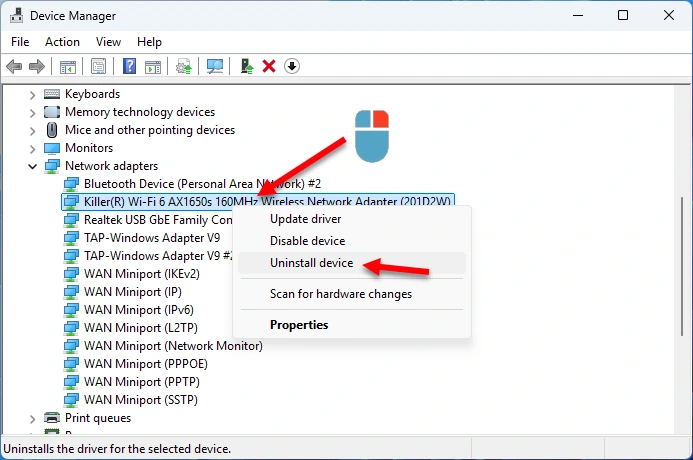
Task: Click the Monitors category icon
Action: point(52,148)
